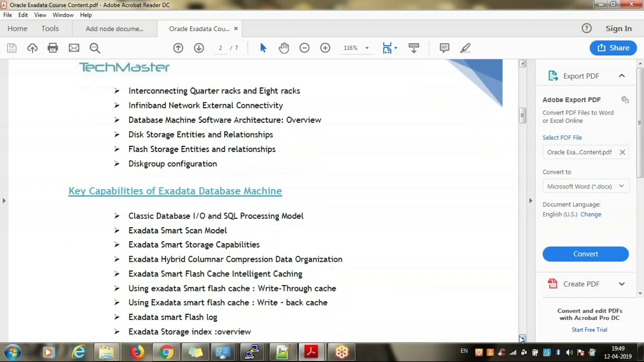The width and height of the screenshot is (644, 362).
Task: Add a comment sticky note
Action: (x=444, y=48)
